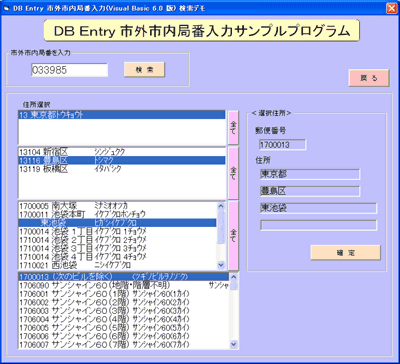This screenshot has height=364, width=400.
Task: Click the town list scrollbar up arrow
Action: tap(221, 206)
